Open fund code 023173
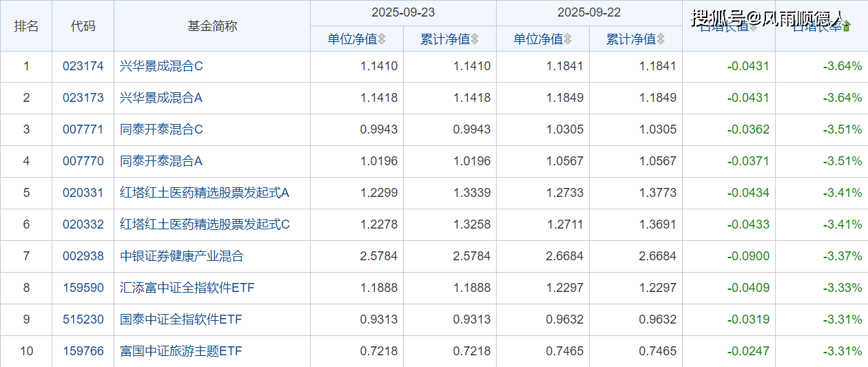The height and width of the screenshot is (367, 868). point(83,98)
